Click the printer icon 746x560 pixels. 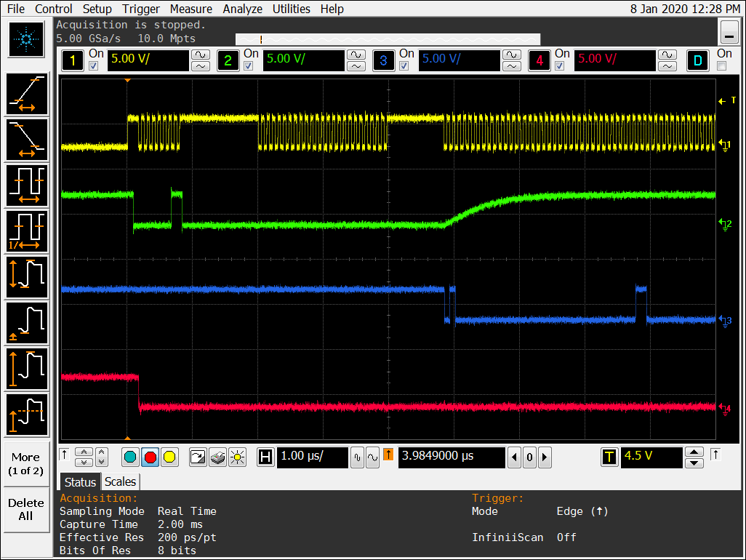click(217, 457)
